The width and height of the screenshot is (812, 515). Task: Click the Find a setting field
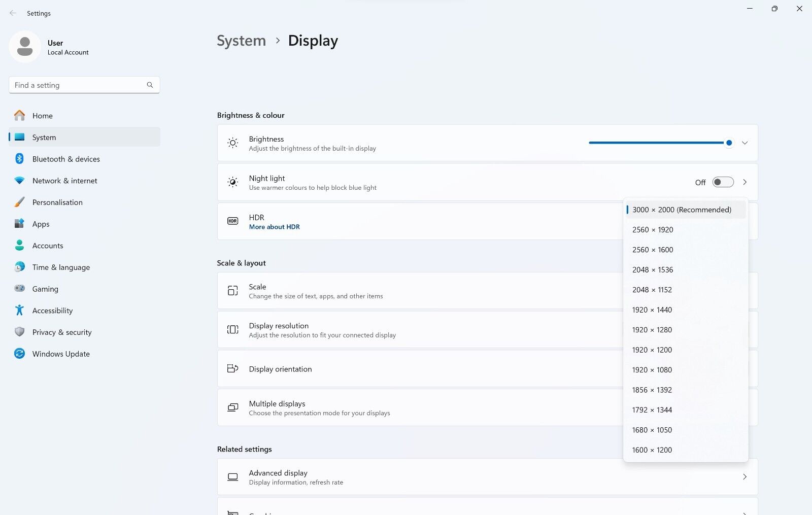[84, 85]
